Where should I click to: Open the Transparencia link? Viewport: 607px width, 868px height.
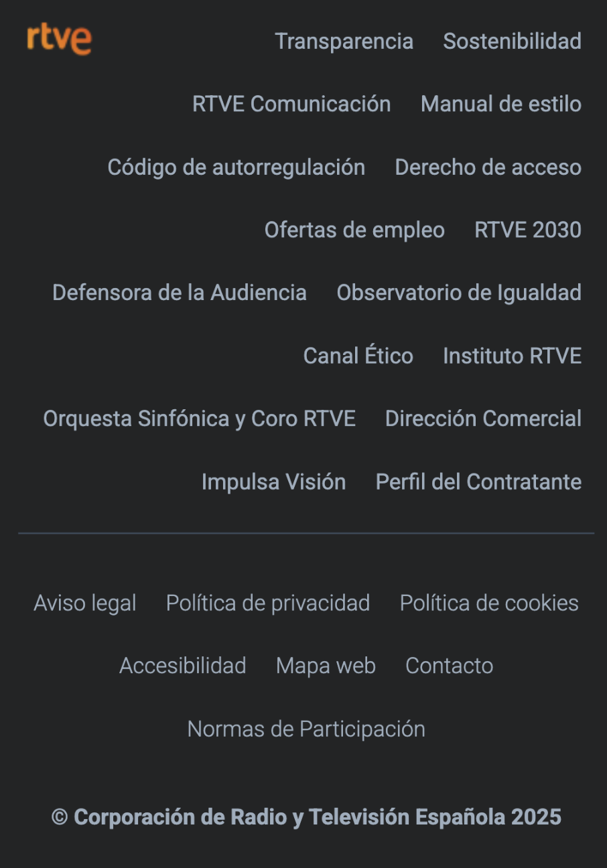coord(344,42)
